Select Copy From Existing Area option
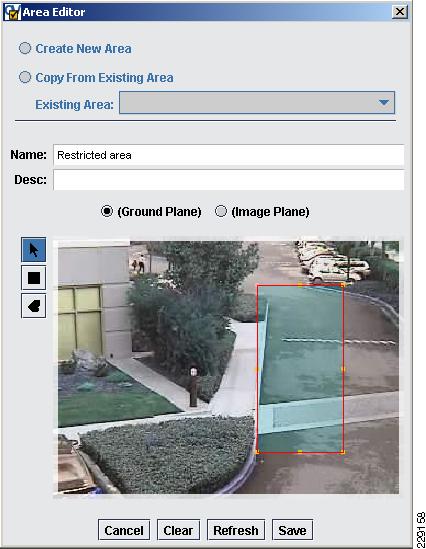The height and width of the screenshot is (549, 426). pyautogui.click(x=25, y=77)
